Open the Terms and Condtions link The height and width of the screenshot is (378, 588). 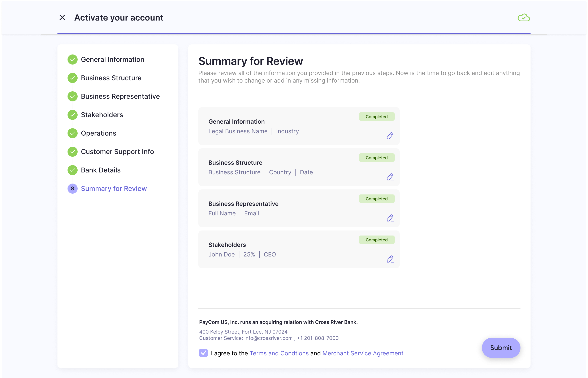pyautogui.click(x=279, y=353)
